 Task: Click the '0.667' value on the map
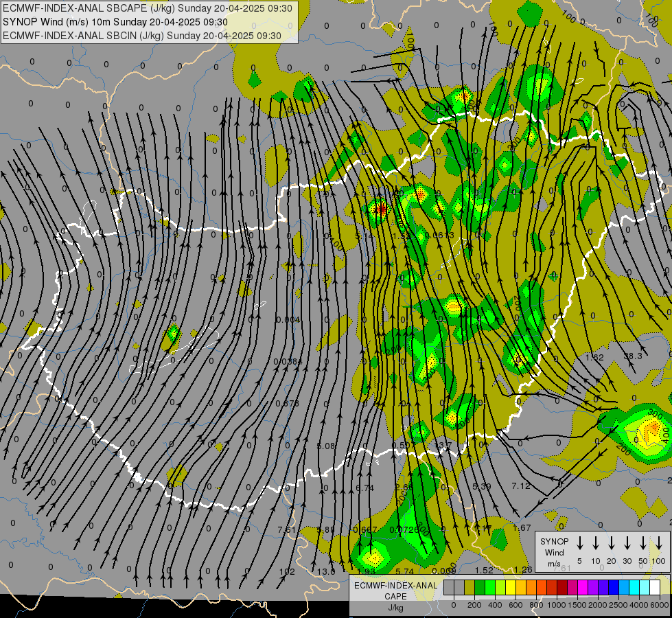(x=364, y=529)
